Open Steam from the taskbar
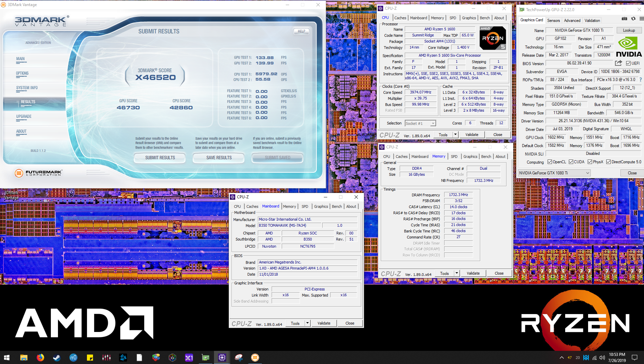 (57, 358)
